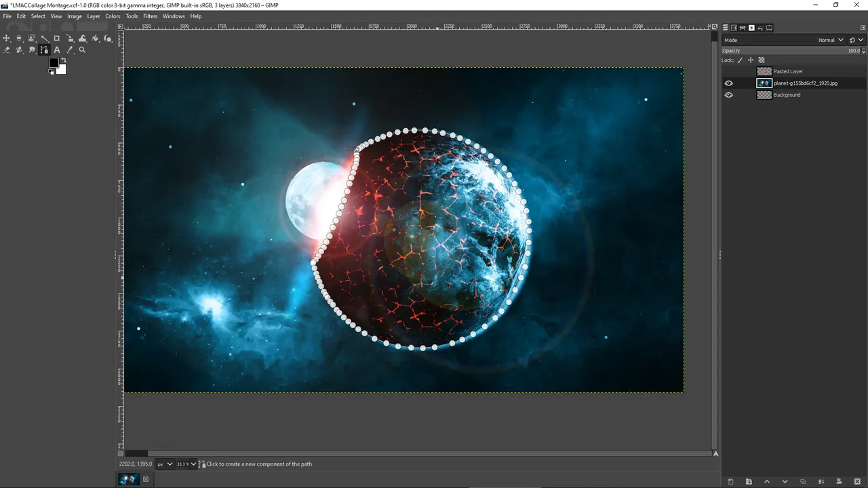Select the Paintbrush tool beside Bucket Fill
868x488 pixels.
(x=108, y=39)
